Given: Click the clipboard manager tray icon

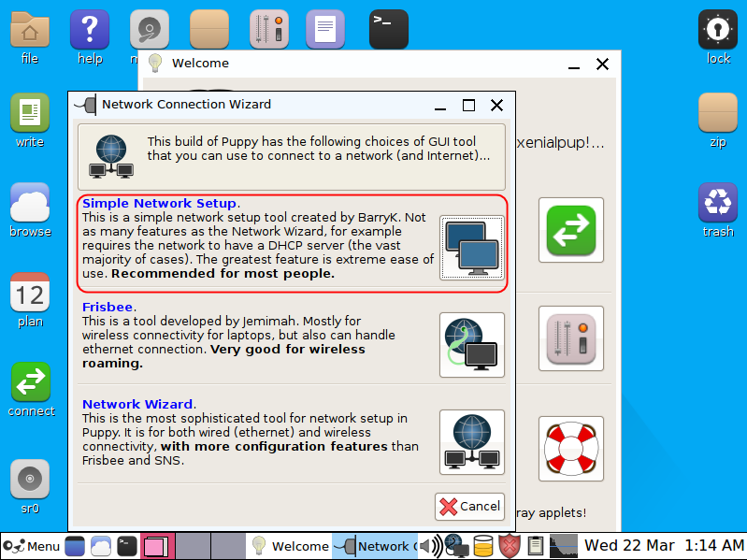Looking at the screenshot, I should coord(536,546).
